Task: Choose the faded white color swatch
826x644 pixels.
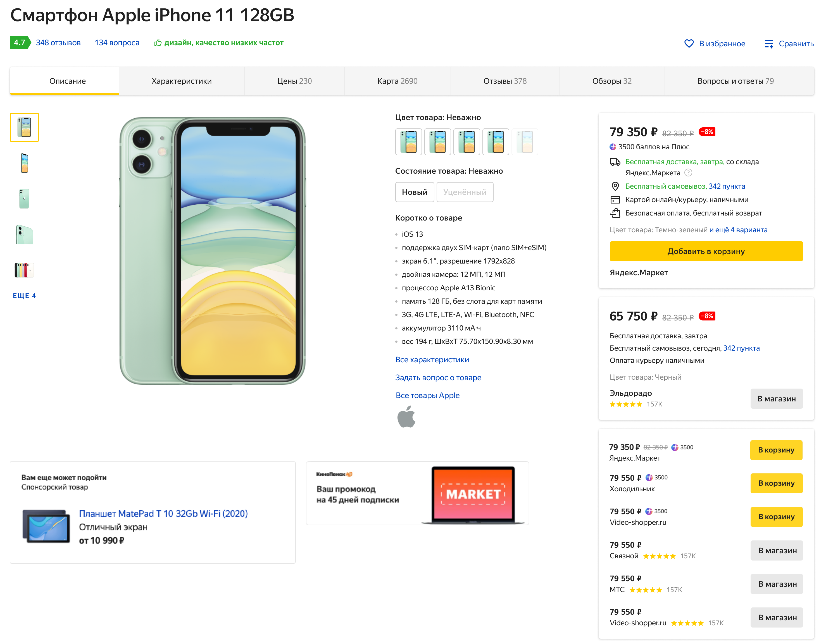Action: 525,142
